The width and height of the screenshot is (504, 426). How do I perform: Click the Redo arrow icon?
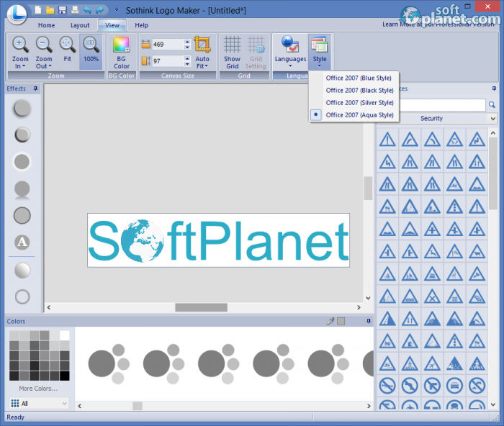(100, 10)
